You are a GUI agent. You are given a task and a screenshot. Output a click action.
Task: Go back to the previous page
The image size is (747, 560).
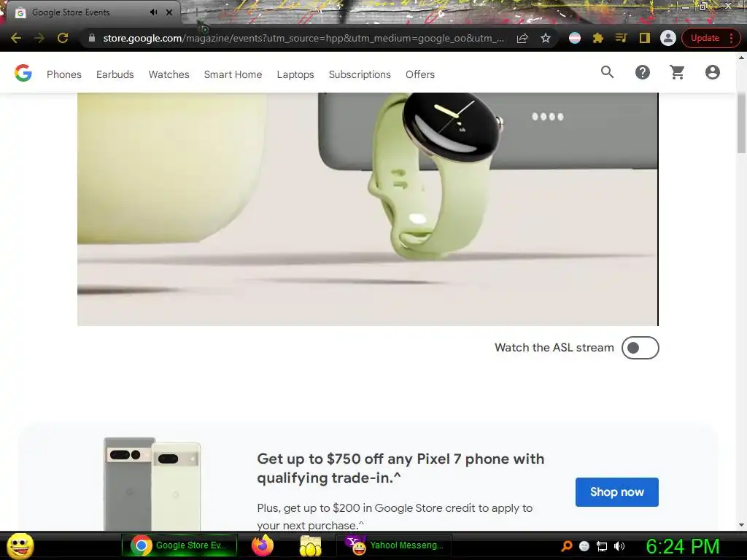pyautogui.click(x=16, y=38)
